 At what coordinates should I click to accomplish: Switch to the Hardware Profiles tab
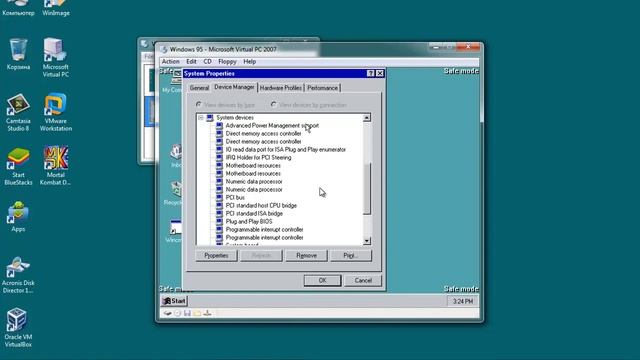point(280,88)
